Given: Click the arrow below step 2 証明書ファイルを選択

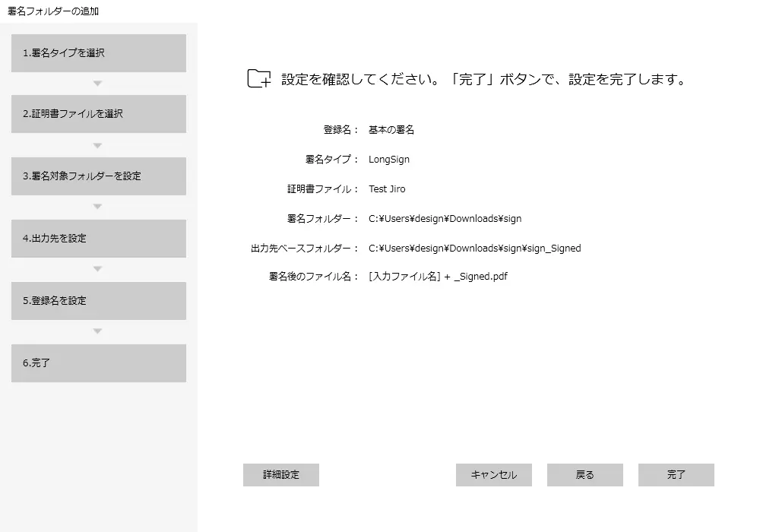Looking at the screenshot, I should click(97, 145).
